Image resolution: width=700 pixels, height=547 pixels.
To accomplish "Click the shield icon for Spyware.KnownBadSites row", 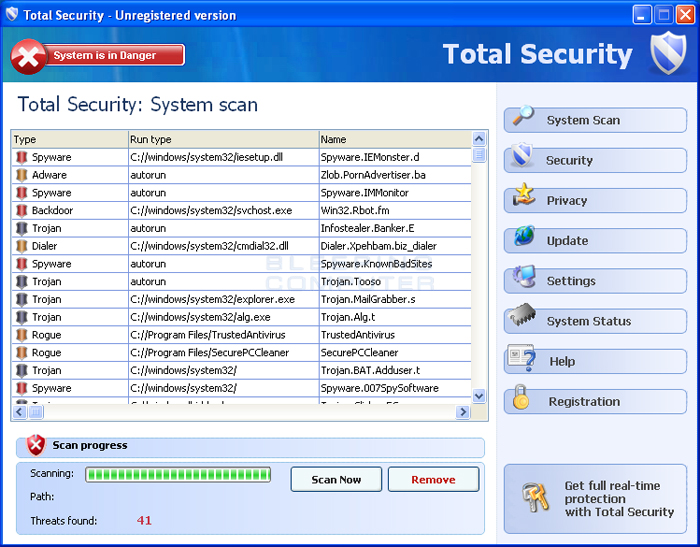I will (x=21, y=264).
